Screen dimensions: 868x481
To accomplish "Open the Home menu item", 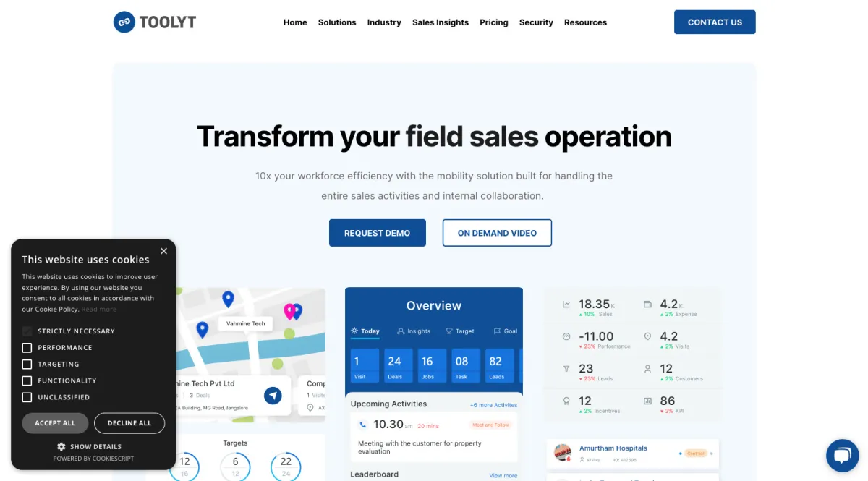I will coord(295,22).
